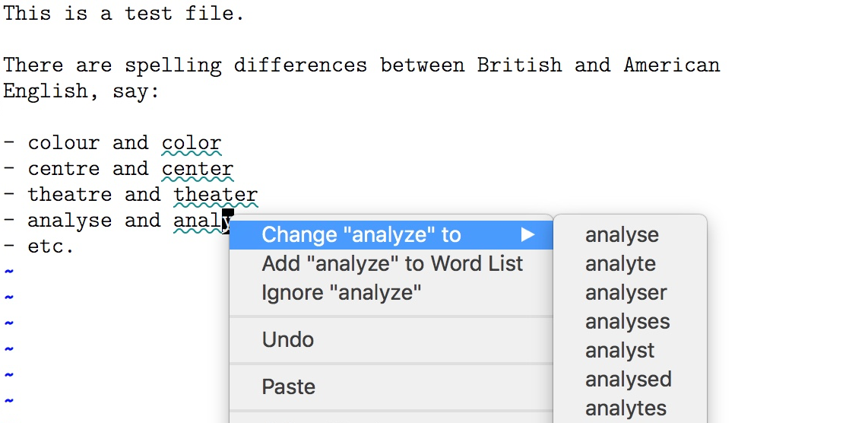Viewport: 868px width, 423px height.
Task: Select the "analyser" spelling suggestion
Action: pyautogui.click(x=626, y=293)
